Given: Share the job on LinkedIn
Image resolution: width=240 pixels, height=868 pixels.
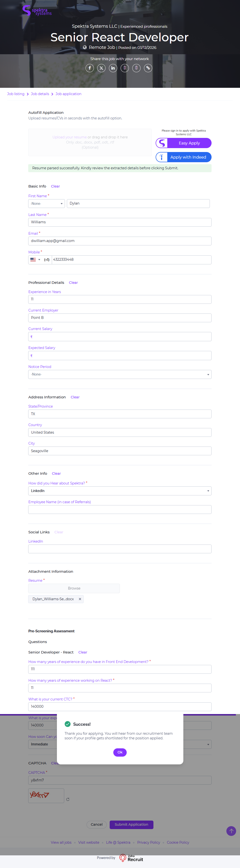Looking at the screenshot, I should (x=113, y=68).
